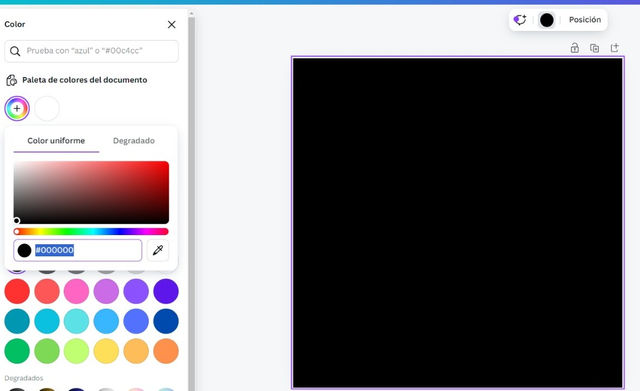
Task: Select the dark navy blue swatch
Action: point(166,321)
